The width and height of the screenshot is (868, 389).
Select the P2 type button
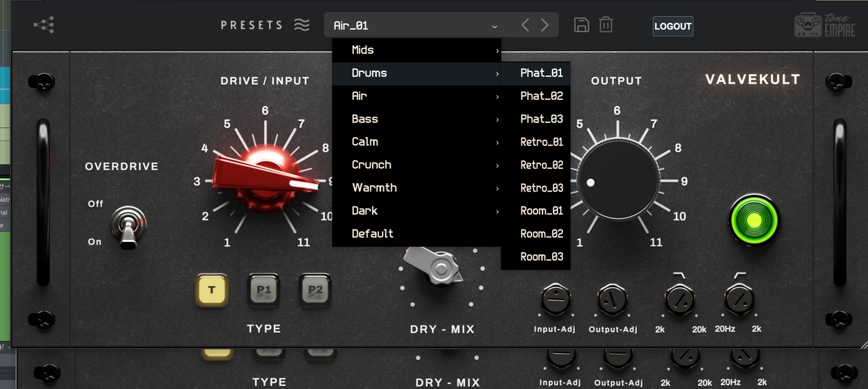tap(315, 290)
